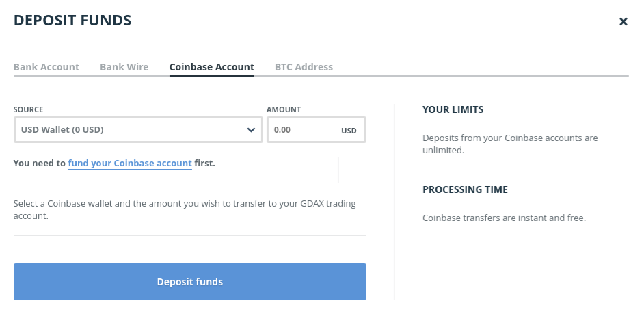The height and width of the screenshot is (327, 644).
Task: Close the Deposit Funds dialog
Action: click(x=623, y=21)
